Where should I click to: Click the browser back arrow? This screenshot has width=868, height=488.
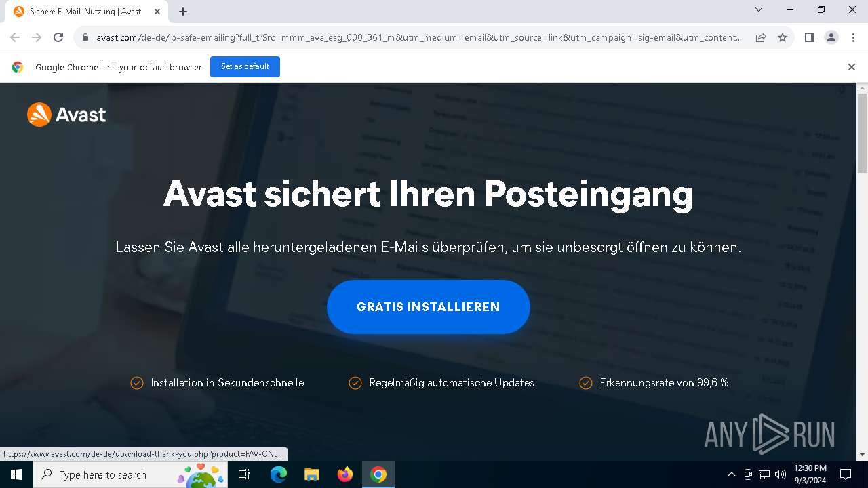[x=15, y=37]
